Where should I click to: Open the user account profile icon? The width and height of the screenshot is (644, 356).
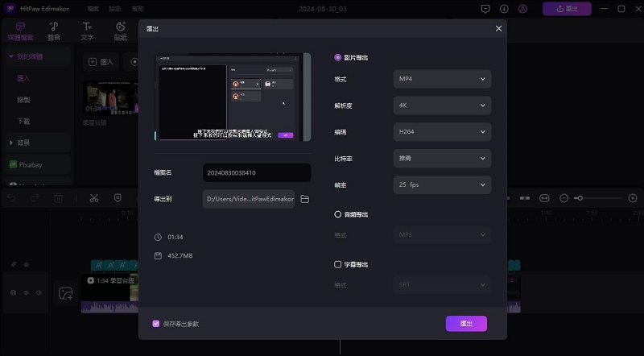coord(522,9)
